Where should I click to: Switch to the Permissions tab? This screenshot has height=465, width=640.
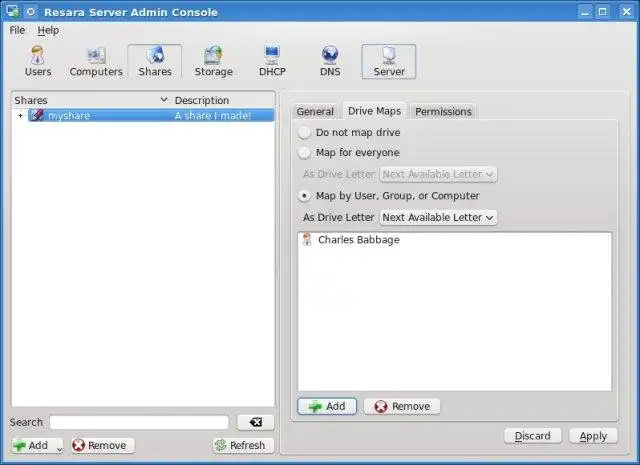443,111
